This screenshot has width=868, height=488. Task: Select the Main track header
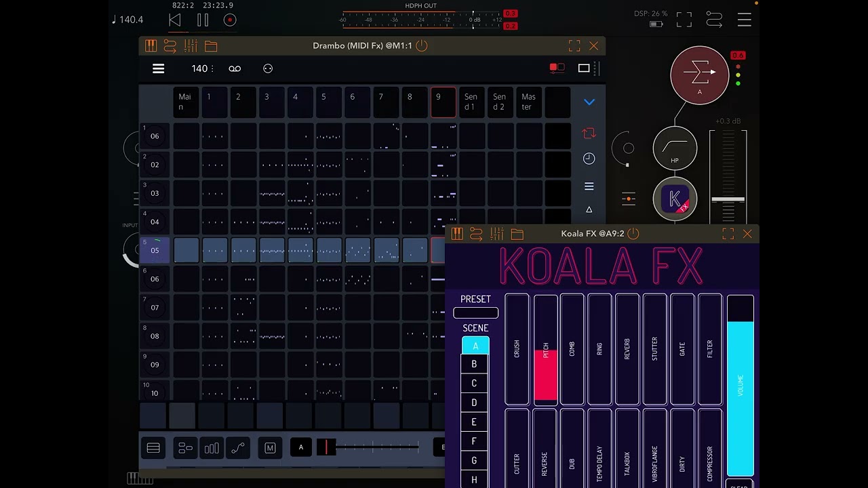coord(185,102)
